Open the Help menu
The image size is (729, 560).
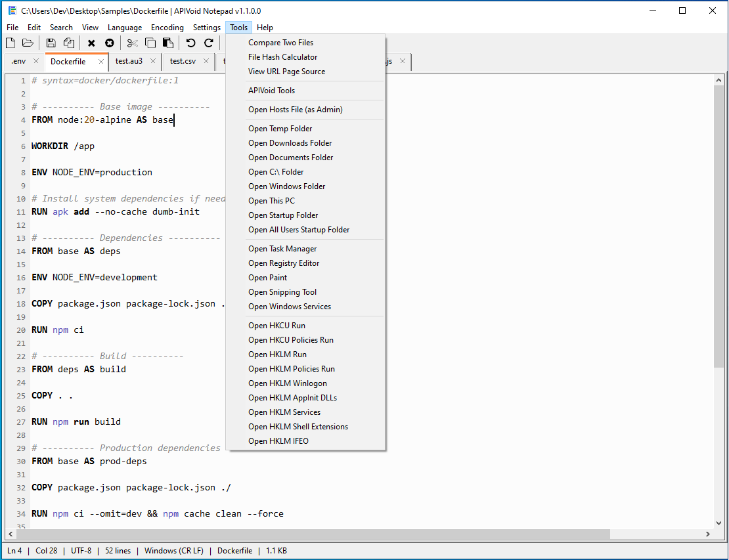(x=265, y=28)
